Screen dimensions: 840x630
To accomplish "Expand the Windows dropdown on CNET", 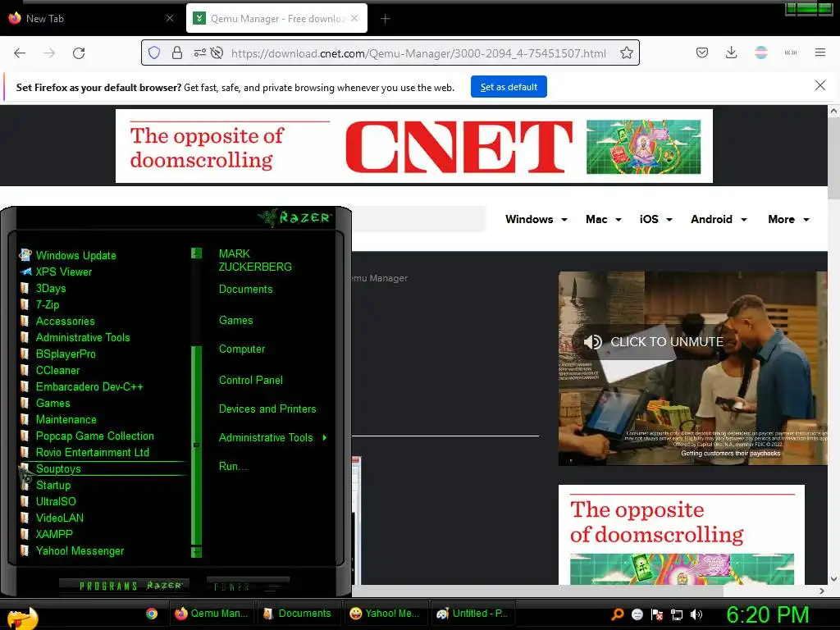I will (536, 219).
